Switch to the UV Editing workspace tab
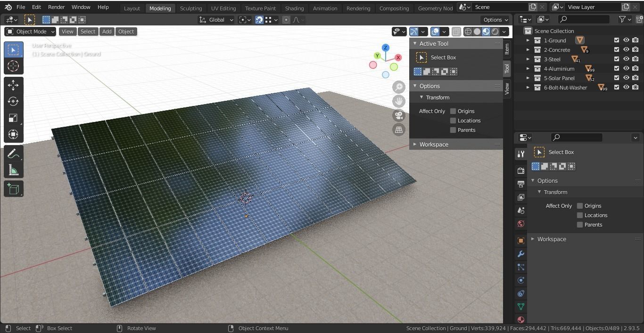This screenshot has width=644, height=333. pos(223,8)
